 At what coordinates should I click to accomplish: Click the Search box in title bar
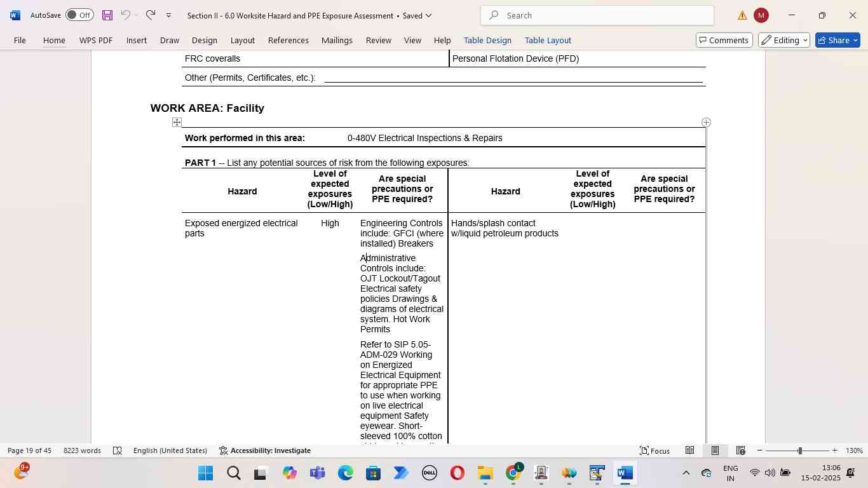(597, 15)
